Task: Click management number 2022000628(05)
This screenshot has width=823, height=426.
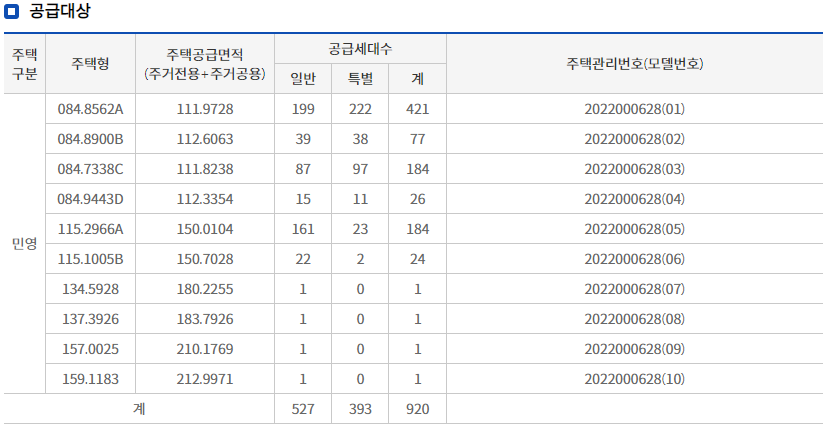Action: (635, 229)
